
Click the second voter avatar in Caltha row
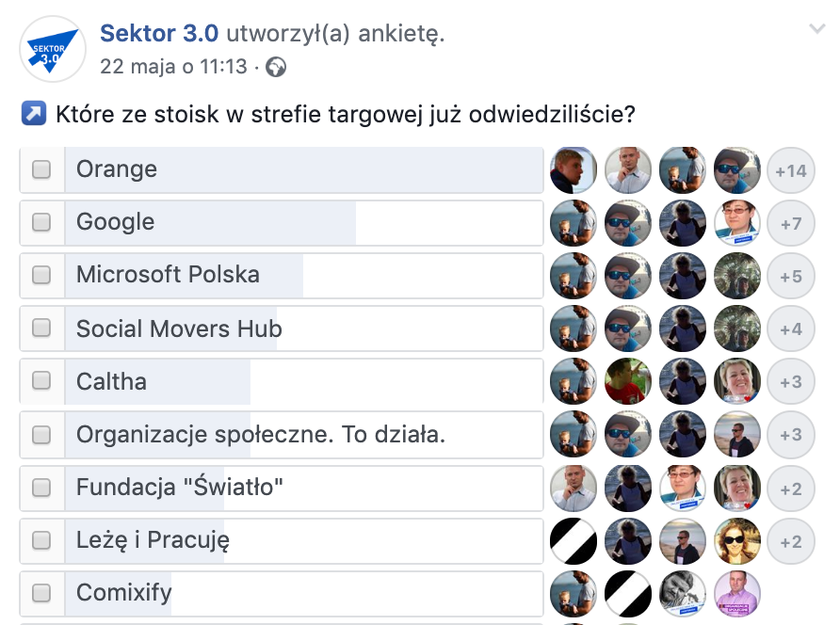click(628, 381)
